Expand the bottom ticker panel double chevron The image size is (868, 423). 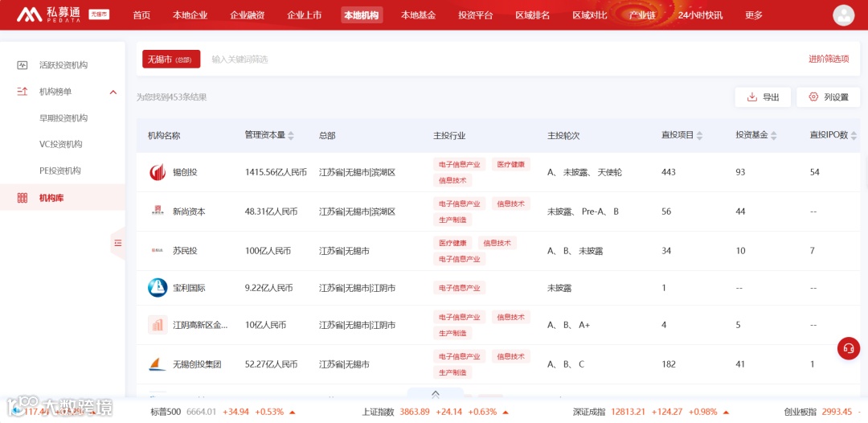click(436, 394)
